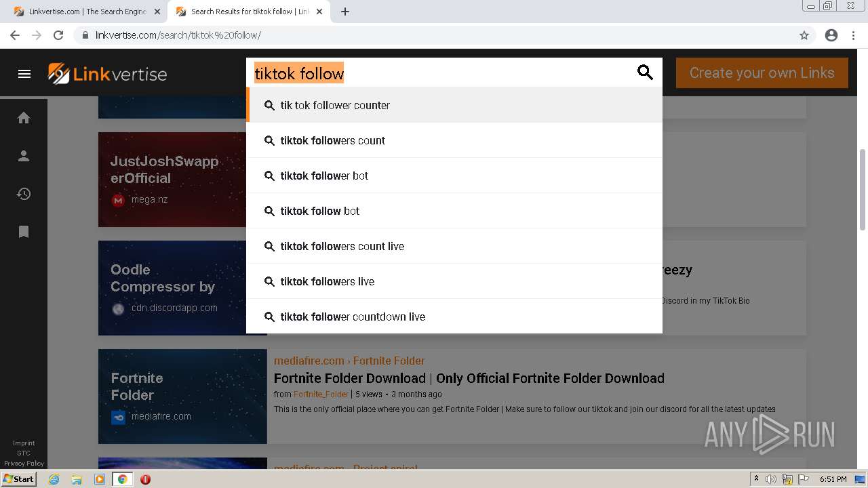Image resolution: width=868 pixels, height=488 pixels.
Task: Select suggestion tiktok followers live
Action: (454, 281)
